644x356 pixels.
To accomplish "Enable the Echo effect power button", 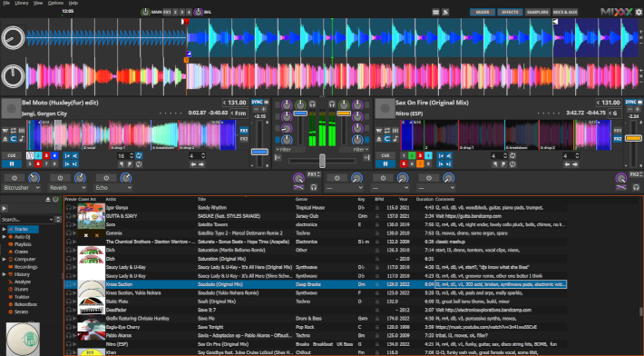I will (106, 178).
